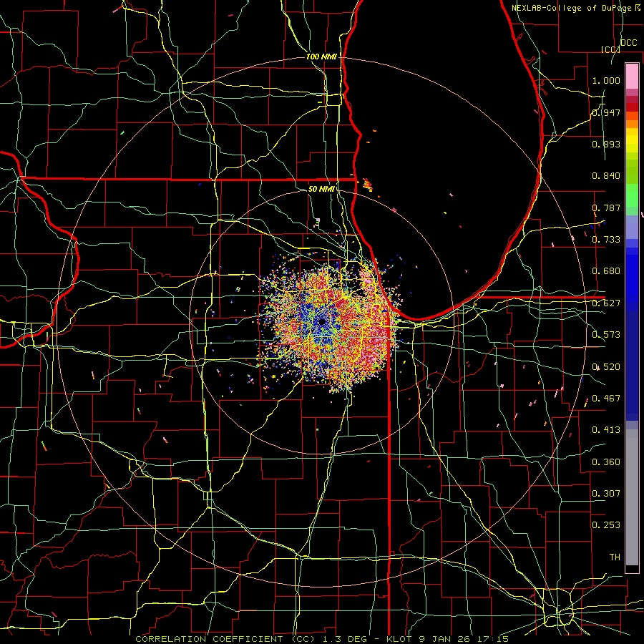Click the DCC label above the color scale
Screen dimensions: 644x644
click(628, 42)
